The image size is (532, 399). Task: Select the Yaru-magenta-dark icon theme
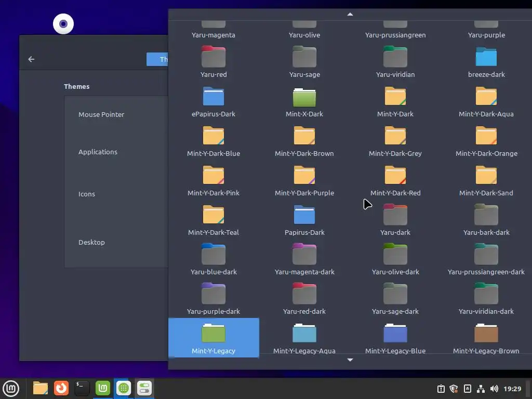[x=304, y=259]
